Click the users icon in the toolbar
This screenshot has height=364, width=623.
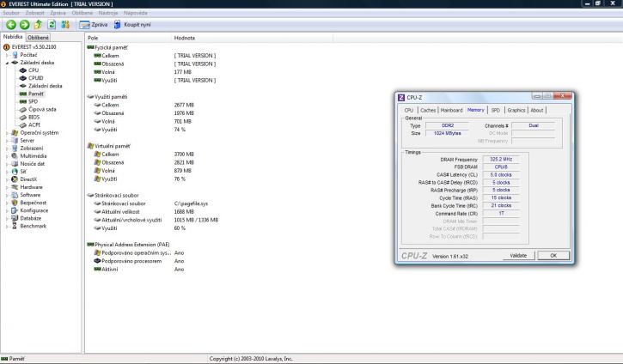pos(65,25)
